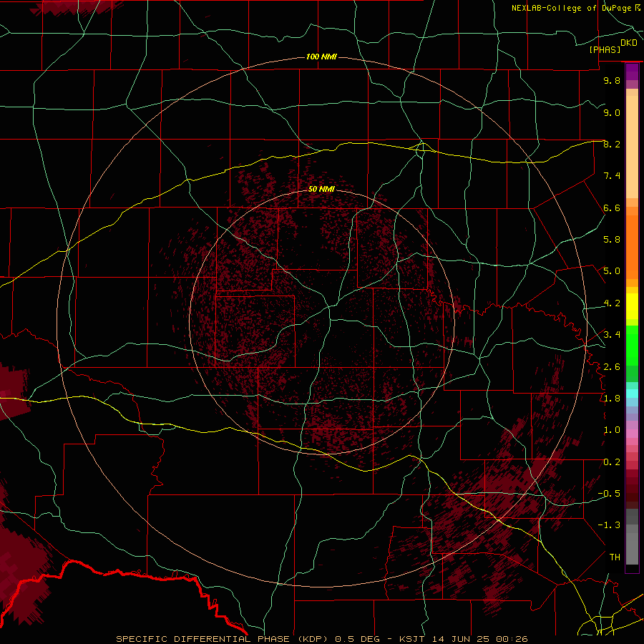Click the 3.4 color scale value
The height and width of the screenshot is (644, 644).
point(612,335)
